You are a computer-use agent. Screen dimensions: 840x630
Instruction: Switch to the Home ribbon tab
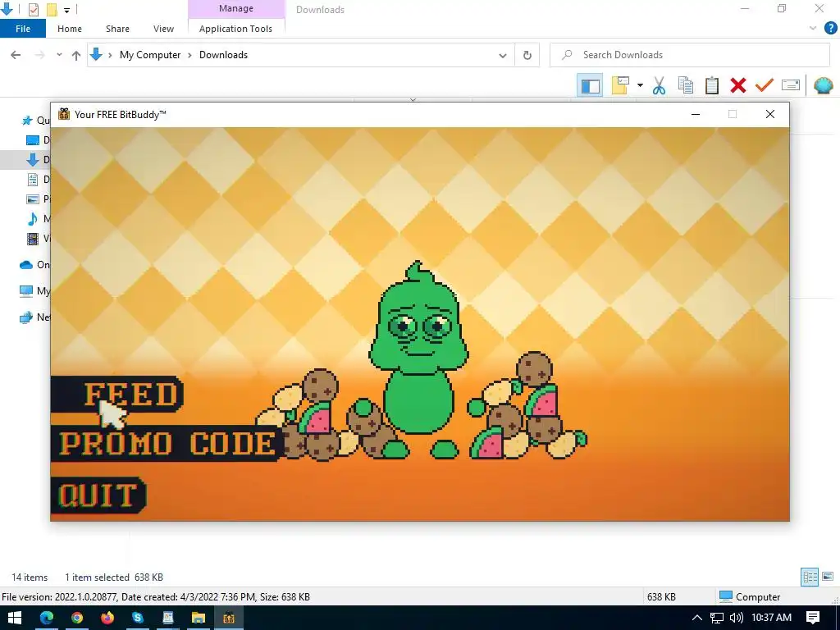tap(70, 29)
